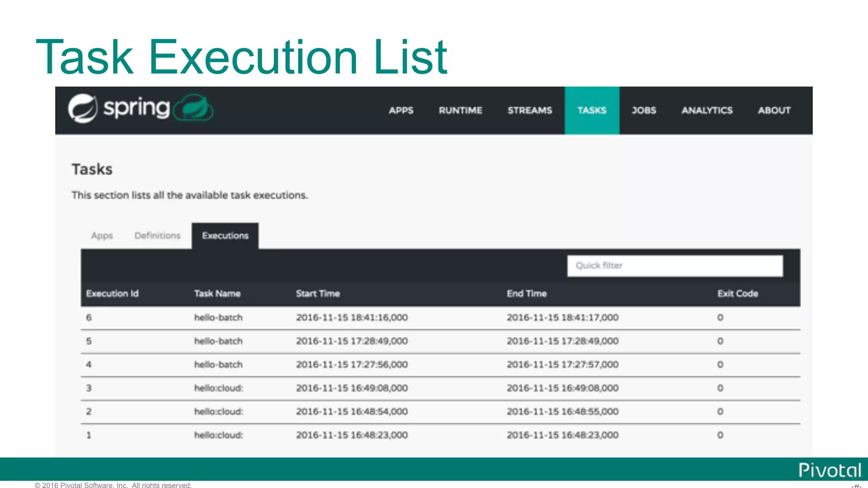Select the row with execution id 6
Viewport: 868px width, 488px height.
click(89, 318)
